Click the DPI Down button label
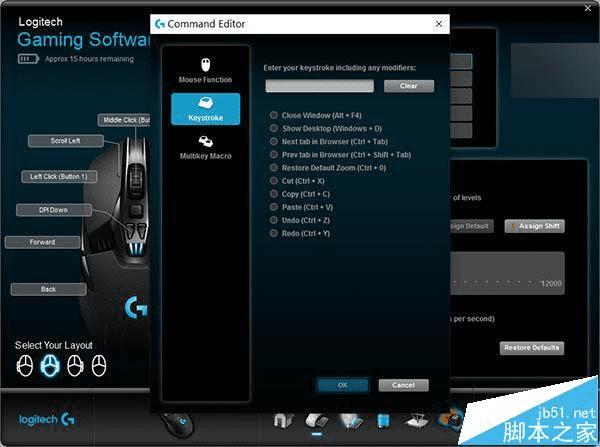This screenshot has height=447, width=600. click(x=54, y=210)
